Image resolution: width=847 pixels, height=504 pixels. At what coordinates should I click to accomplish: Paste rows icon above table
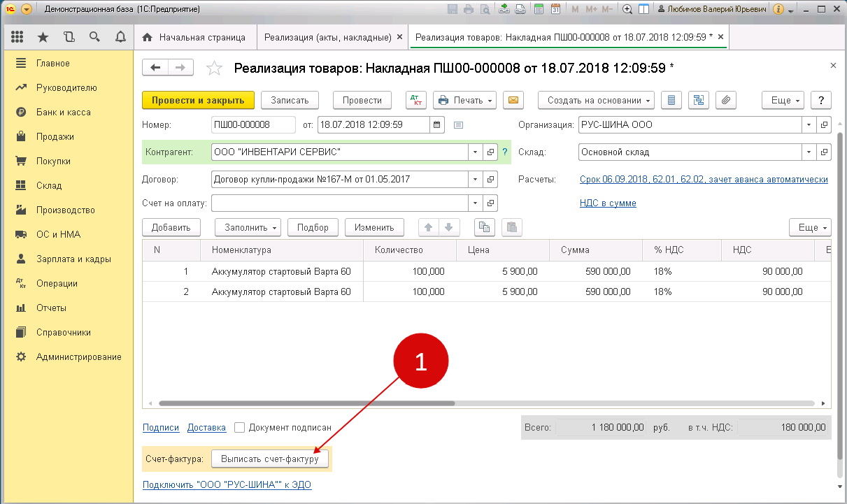tap(512, 227)
